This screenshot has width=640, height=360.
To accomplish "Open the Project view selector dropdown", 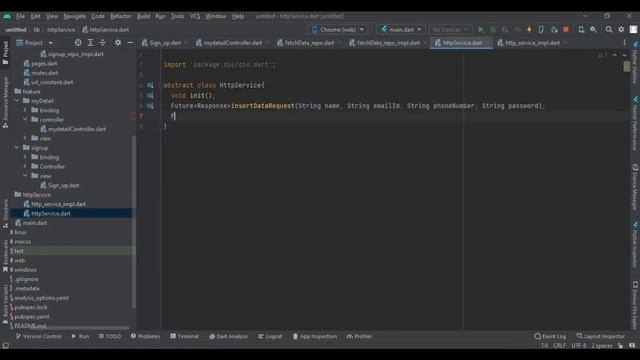I will [x=35, y=42].
